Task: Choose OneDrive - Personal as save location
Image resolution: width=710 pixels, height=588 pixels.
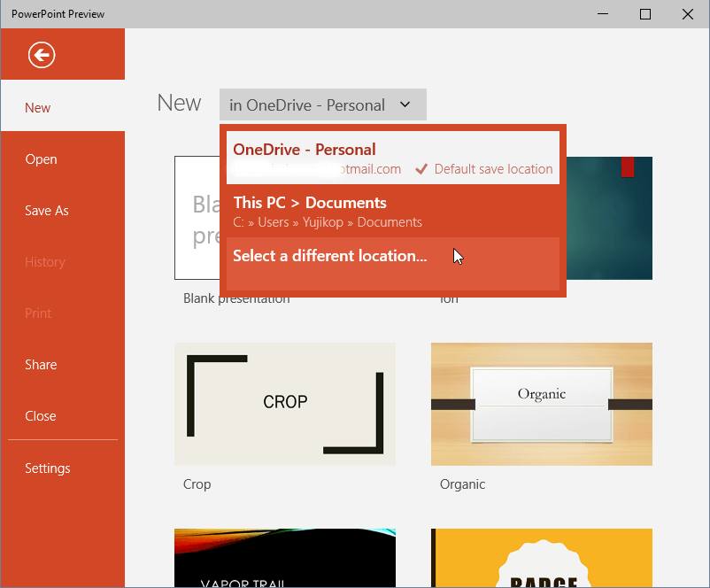Action: point(393,158)
